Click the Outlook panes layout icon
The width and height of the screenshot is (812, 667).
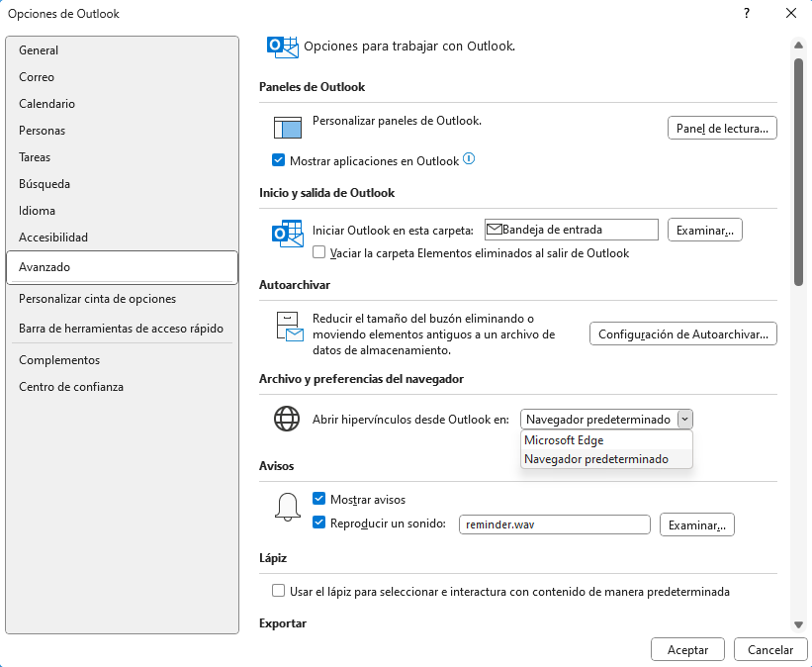point(287,127)
